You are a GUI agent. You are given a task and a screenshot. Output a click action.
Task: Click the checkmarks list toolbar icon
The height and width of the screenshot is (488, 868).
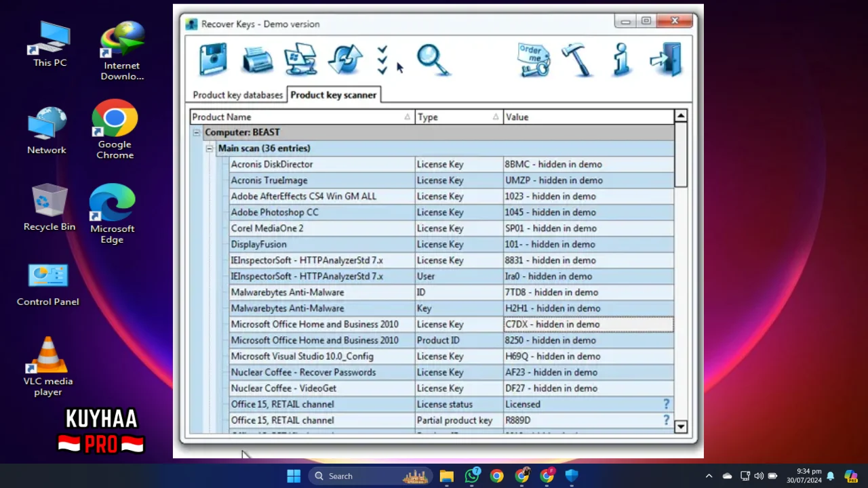pos(382,60)
